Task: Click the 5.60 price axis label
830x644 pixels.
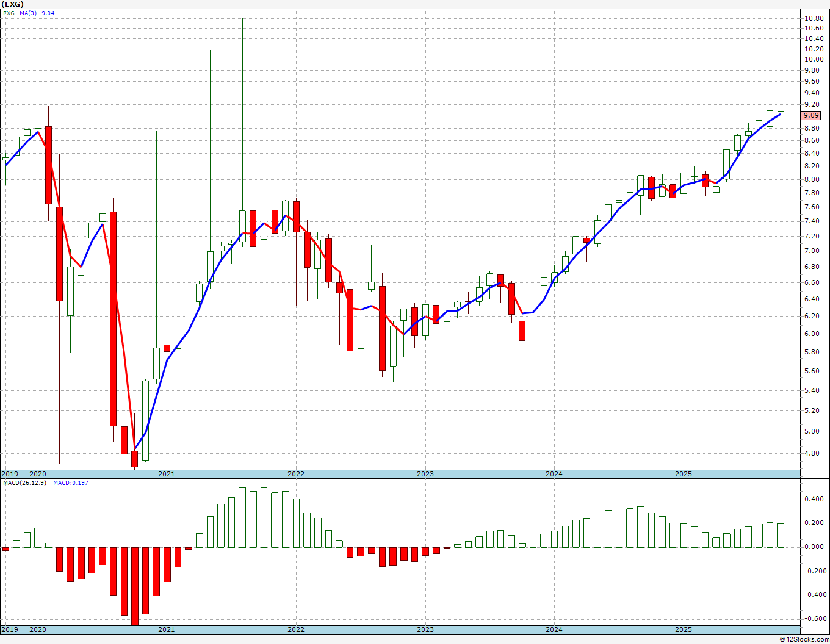Action: tap(812, 371)
